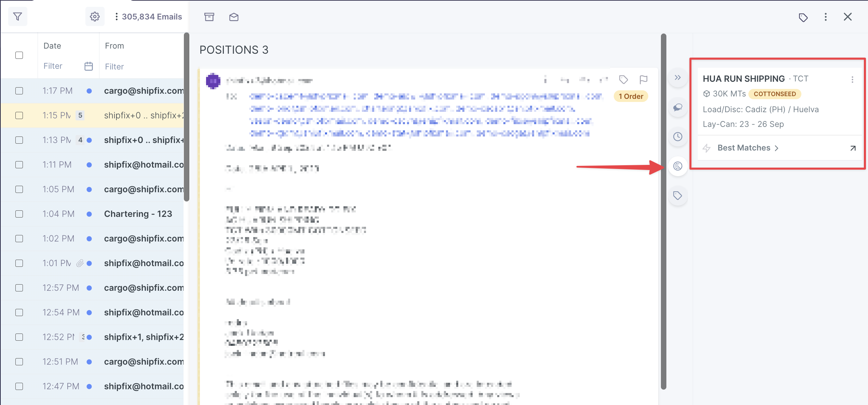
Task: Mark email as read envelope icon
Action: pyautogui.click(x=234, y=17)
